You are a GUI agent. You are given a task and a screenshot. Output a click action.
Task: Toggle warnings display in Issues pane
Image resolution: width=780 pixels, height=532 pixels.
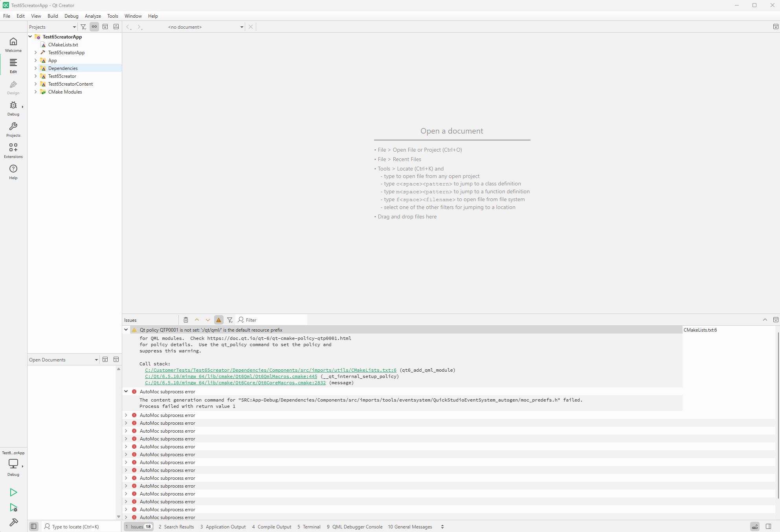pos(219,320)
